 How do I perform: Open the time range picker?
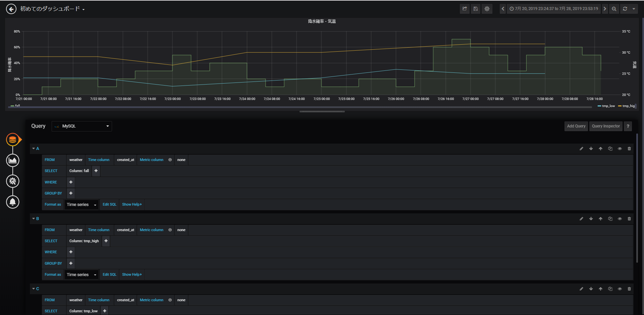(554, 9)
